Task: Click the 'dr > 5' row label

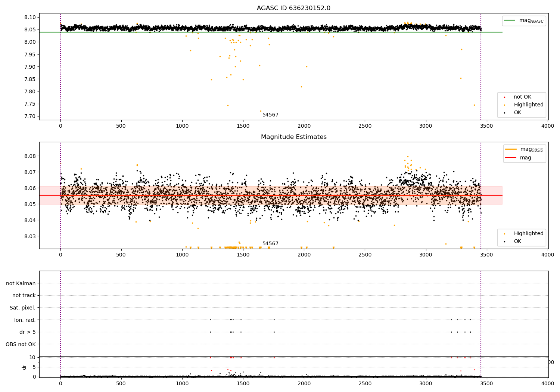Action: 28,332
